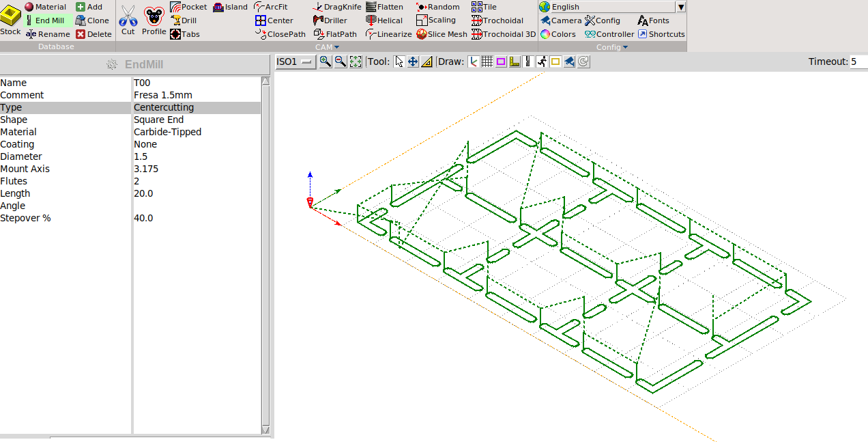This screenshot has width=868, height=442.
Task: Select the Cut scissors tool
Action: (x=128, y=19)
